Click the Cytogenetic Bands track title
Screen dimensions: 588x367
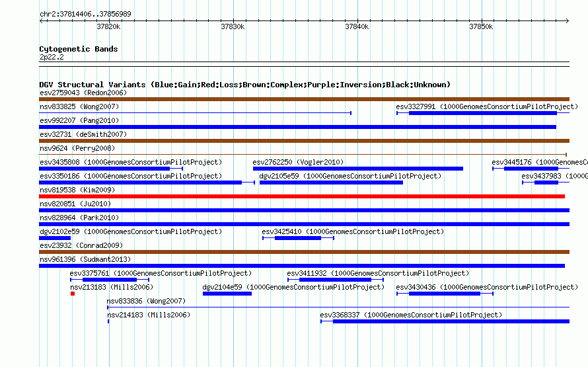79,49
